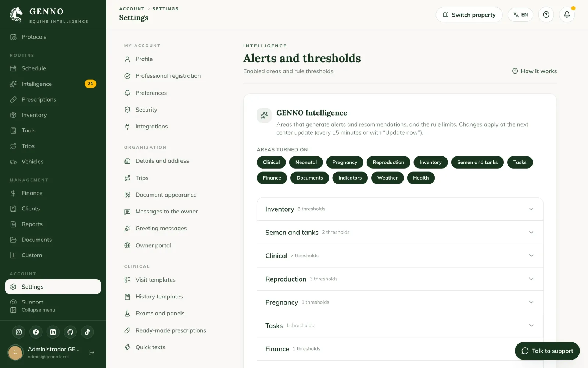This screenshot has height=368, width=588.
Task: Open the Instagram social icon
Action: [x=19, y=332]
